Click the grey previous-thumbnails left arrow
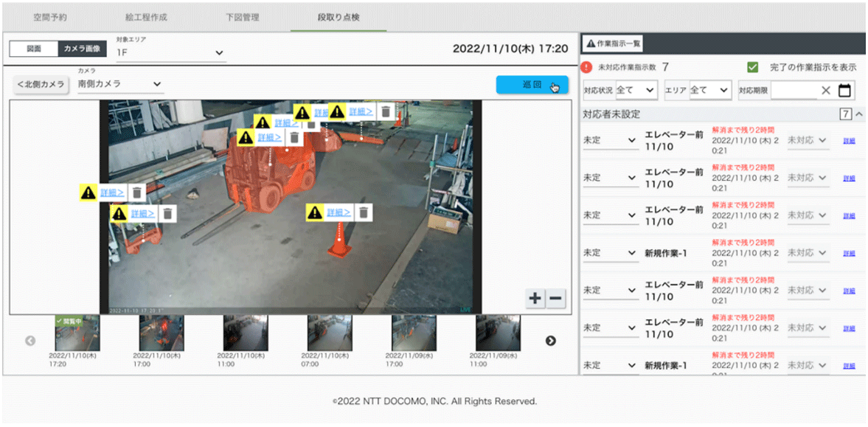The height and width of the screenshot is (427, 868). click(30, 341)
